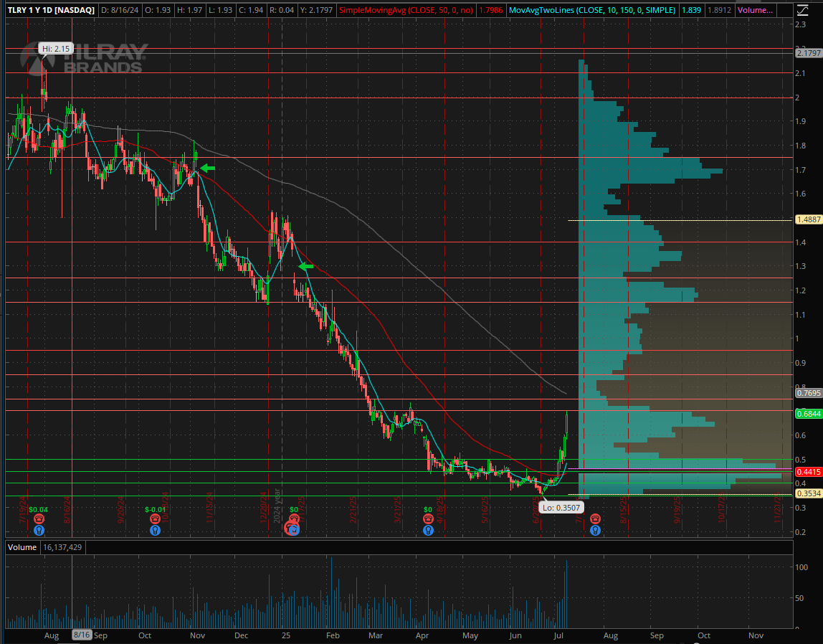Click the $0.04 earnings marker from July 2024

coord(38,518)
